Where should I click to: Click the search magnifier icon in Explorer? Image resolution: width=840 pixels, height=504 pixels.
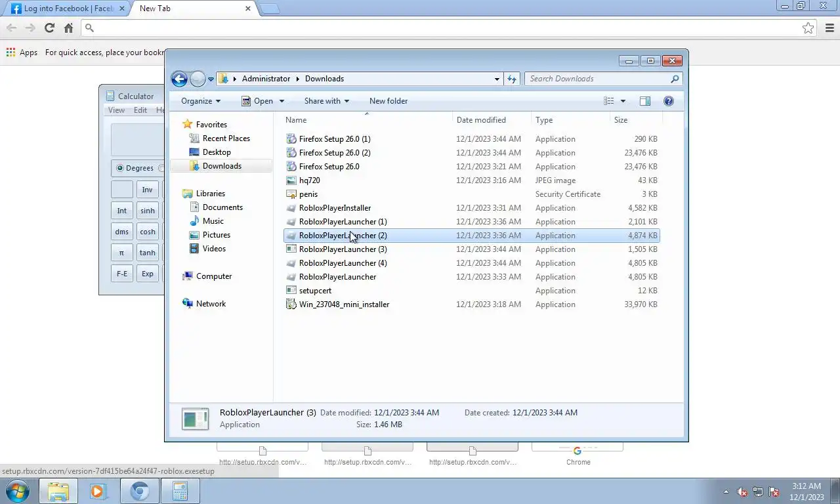click(x=675, y=79)
